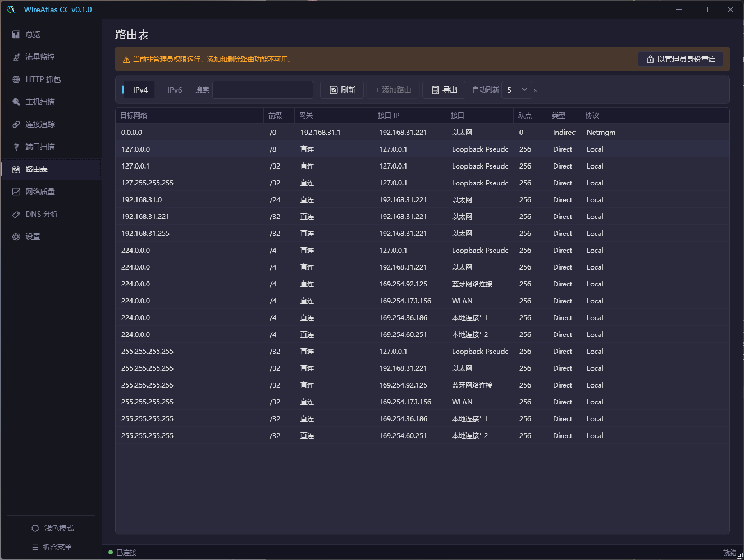Select route row 192.168.31.0
The height and width of the screenshot is (560, 744).
click(422, 199)
